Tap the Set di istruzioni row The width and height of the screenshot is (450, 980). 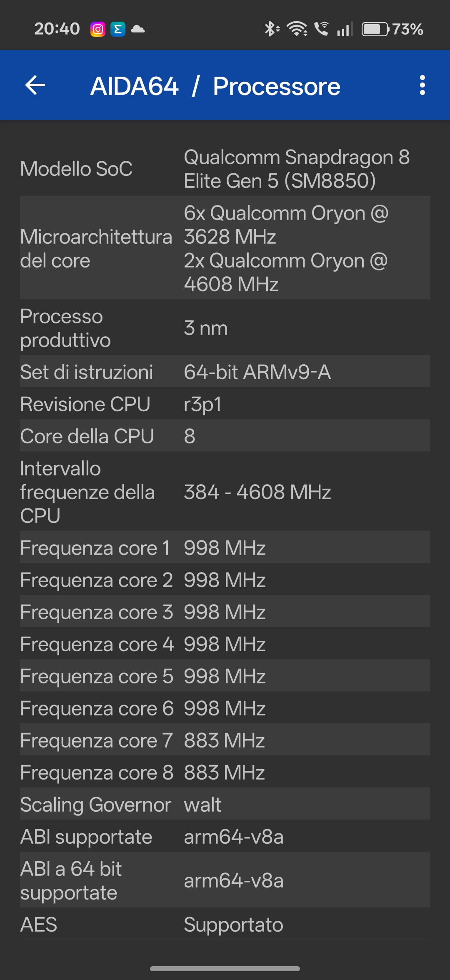225,372
